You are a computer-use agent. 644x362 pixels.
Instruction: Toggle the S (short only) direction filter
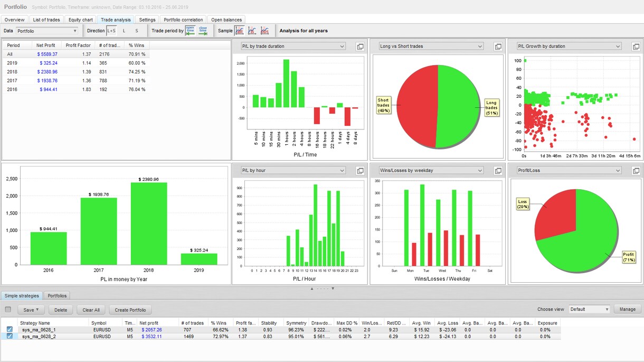coord(137,31)
